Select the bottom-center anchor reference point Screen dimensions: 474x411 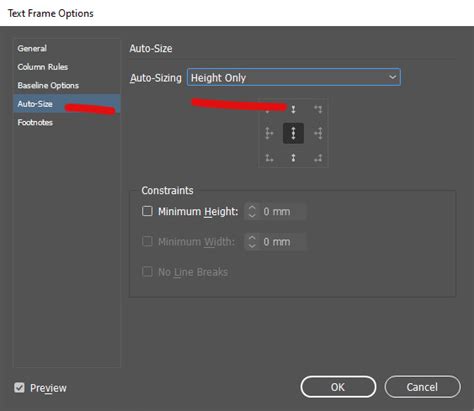click(293, 158)
